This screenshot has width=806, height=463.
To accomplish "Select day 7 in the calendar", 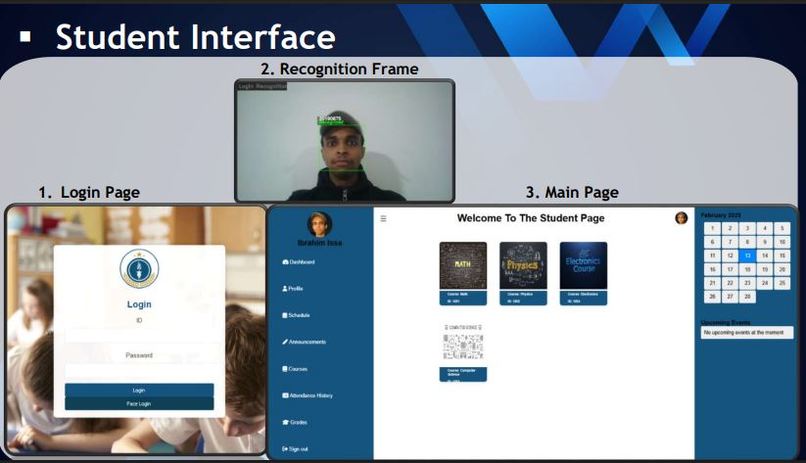I will [730, 242].
